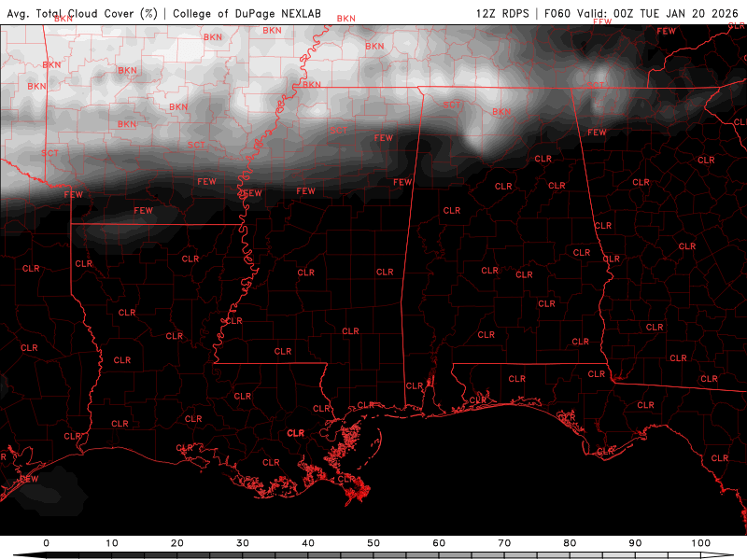747x560 pixels.
Task: Click the 40 value on the color scale
Action: pyautogui.click(x=308, y=543)
